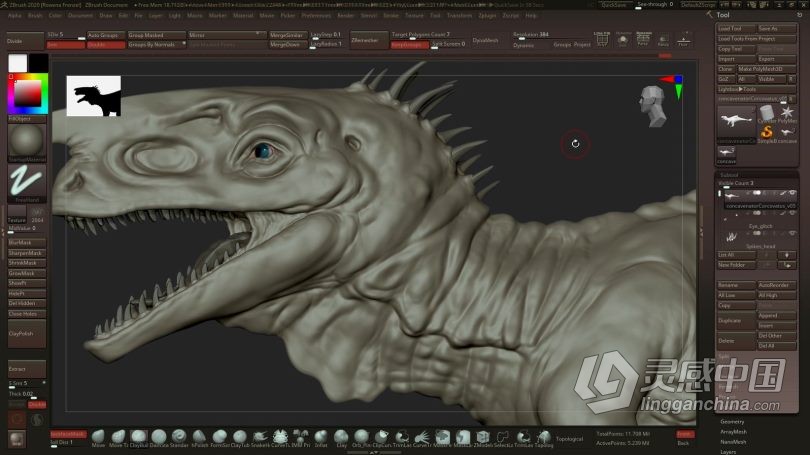Open the Alpha menu

coord(14,15)
